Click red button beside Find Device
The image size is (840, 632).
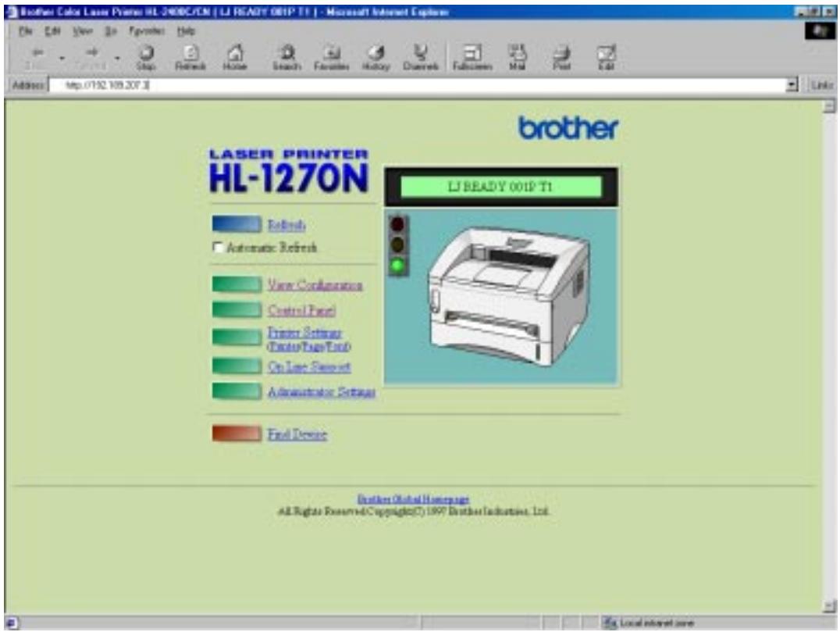coord(237,433)
